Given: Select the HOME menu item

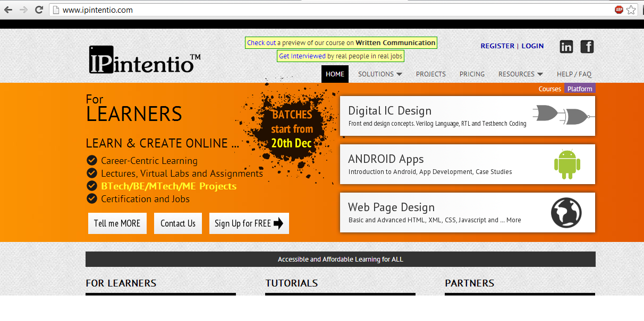Looking at the screenshot, I should pos(335,74).
